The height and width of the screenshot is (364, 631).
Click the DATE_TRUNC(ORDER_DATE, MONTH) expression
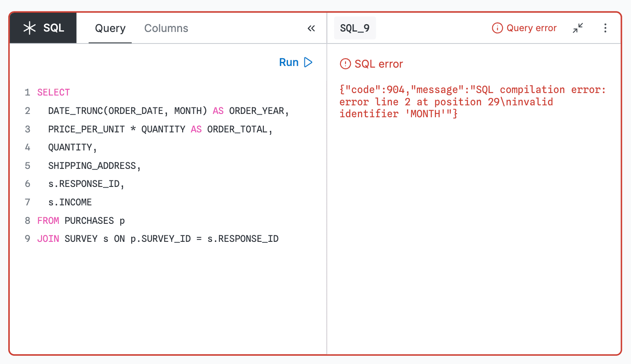pyautogui.click(x=128, y=111)
